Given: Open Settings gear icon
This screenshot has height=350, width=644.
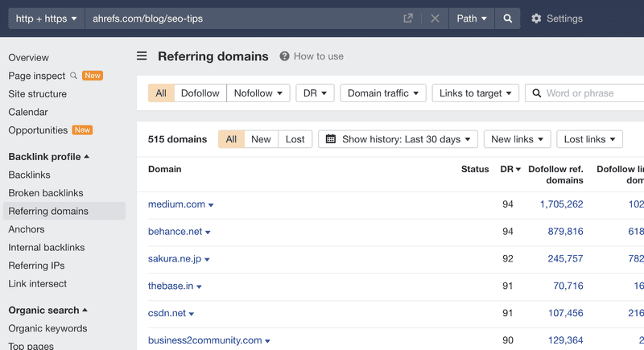Looking at the screenshot, I should [x=536, y=19].
